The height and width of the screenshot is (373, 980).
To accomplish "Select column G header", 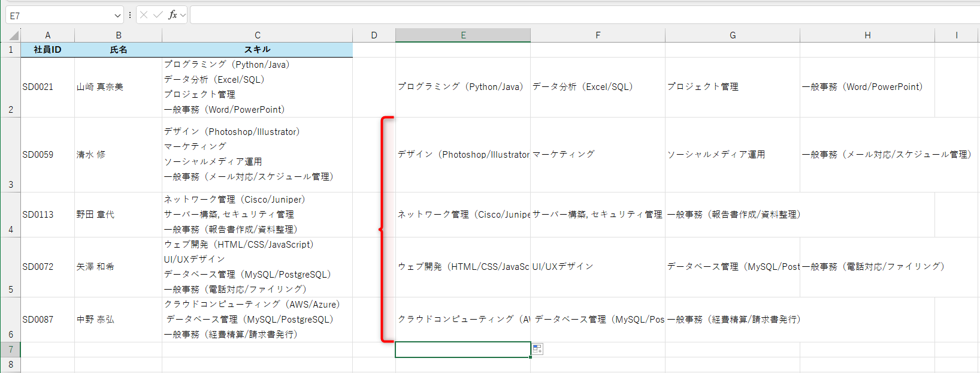I will pos(733,35).
